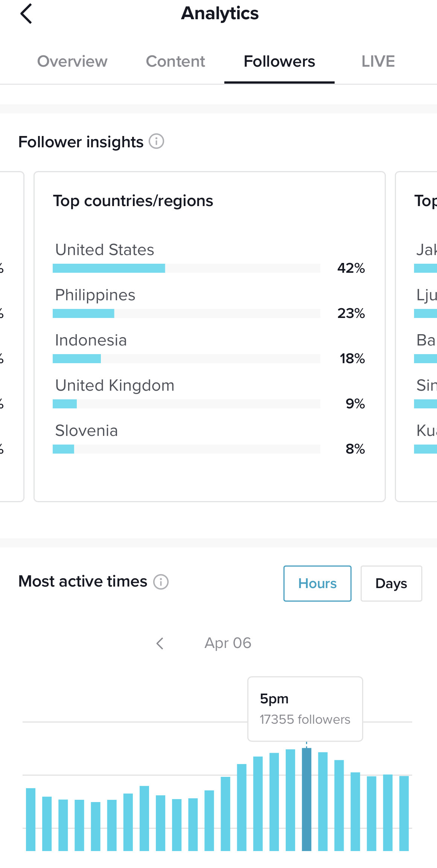Go to previous day before Apr 06

pos(160,643)
